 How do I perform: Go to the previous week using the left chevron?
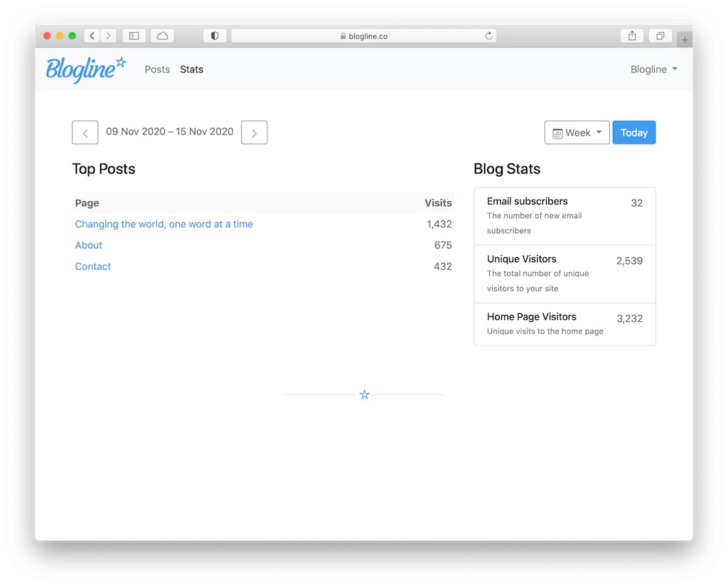click(85, 133)
